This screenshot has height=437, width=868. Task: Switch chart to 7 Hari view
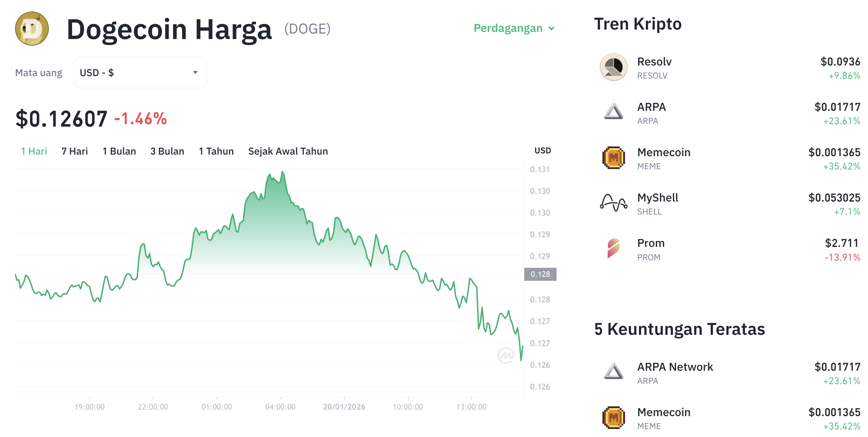75,151
